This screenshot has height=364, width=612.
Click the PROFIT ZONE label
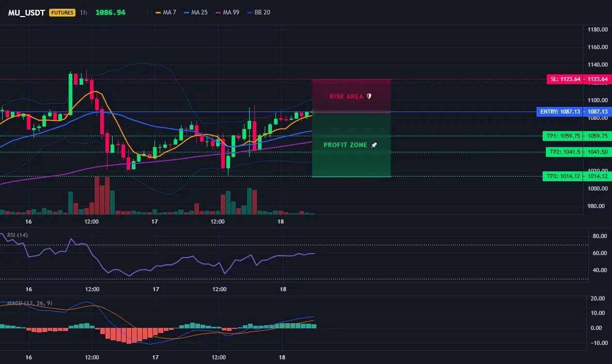click(345, 145)
